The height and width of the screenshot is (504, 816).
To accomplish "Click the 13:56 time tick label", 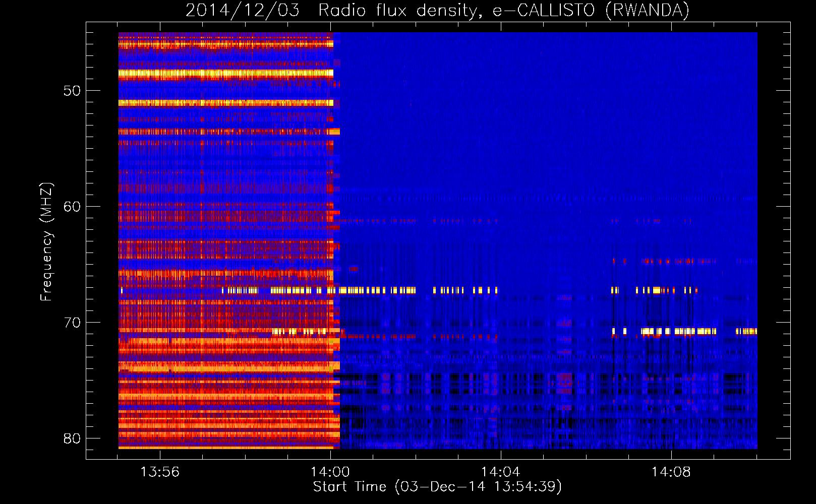I will click(x=160, y=472).
